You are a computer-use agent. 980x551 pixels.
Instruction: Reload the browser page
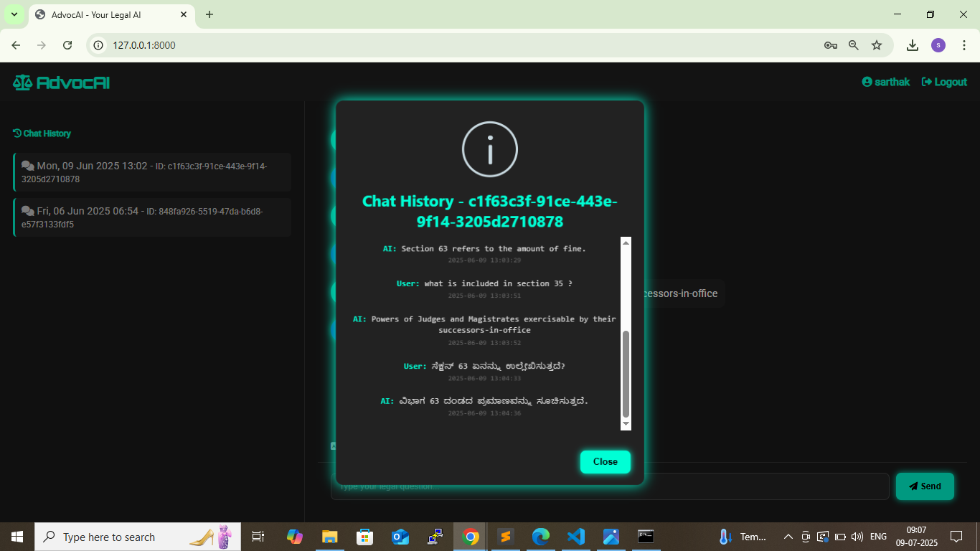(x=67, y=45)
